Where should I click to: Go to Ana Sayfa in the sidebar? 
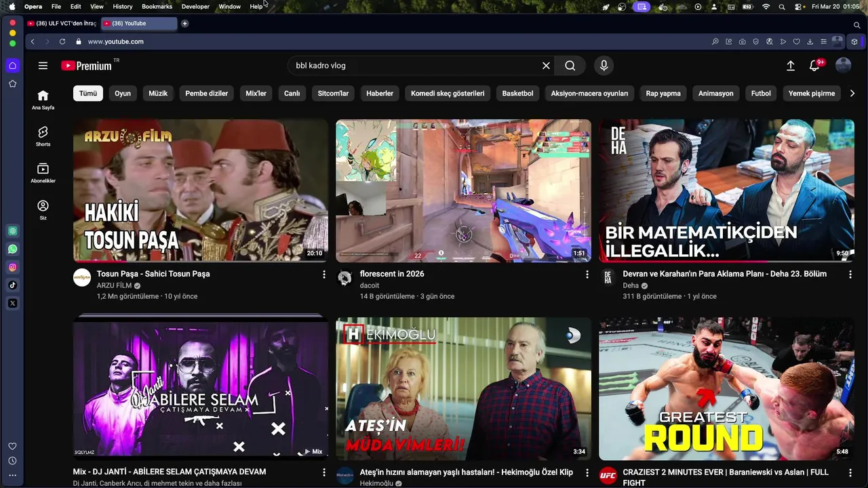pyautogui.click(x=43, y=100)
